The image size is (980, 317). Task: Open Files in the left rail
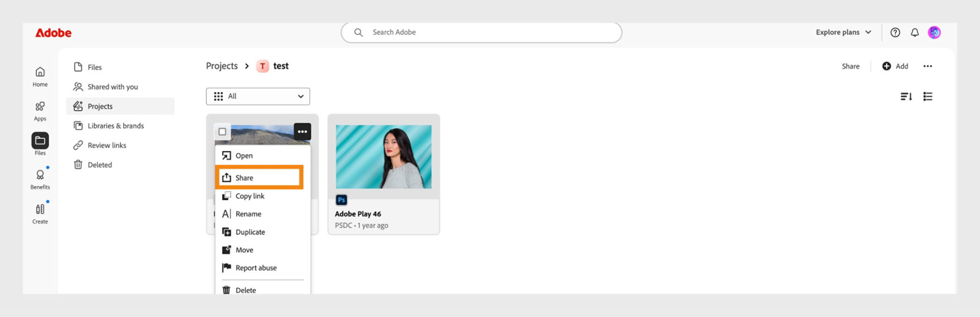[x=40, y=144]
